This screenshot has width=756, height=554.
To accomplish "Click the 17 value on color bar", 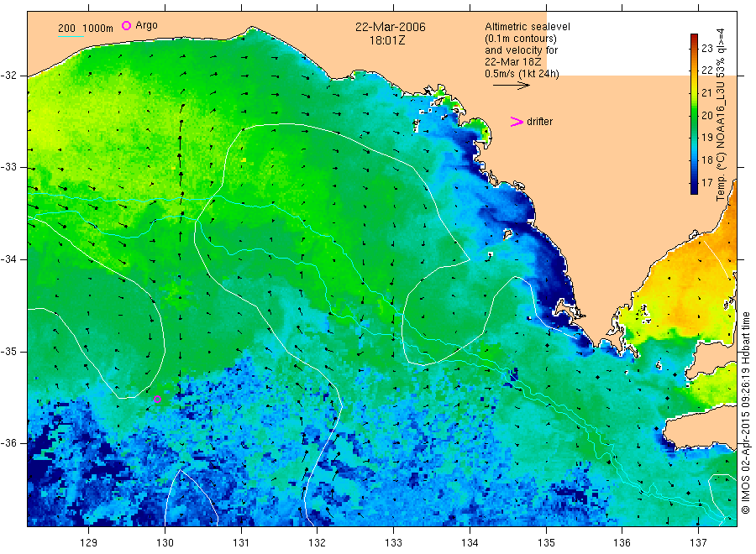I will point(706,183).
